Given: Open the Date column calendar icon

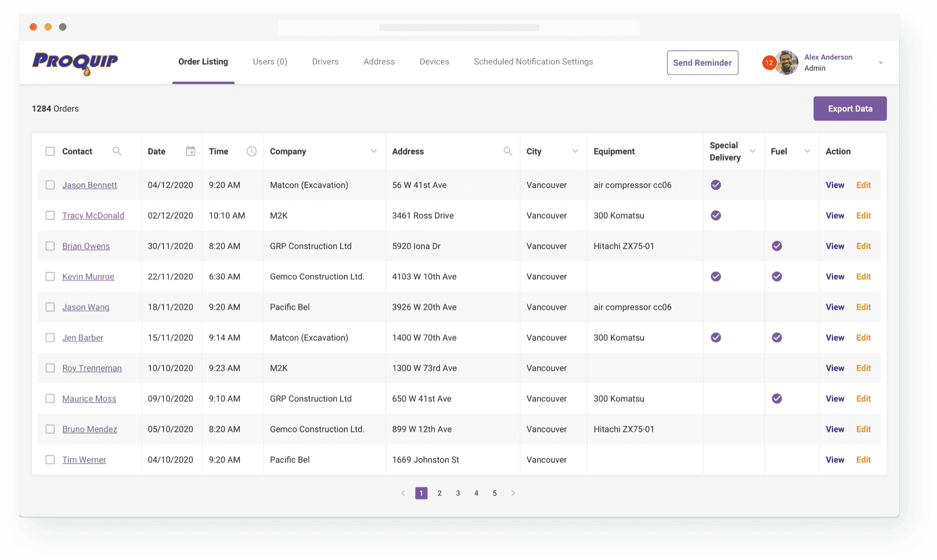Looking at the screenshot, I should coord(191,151).
